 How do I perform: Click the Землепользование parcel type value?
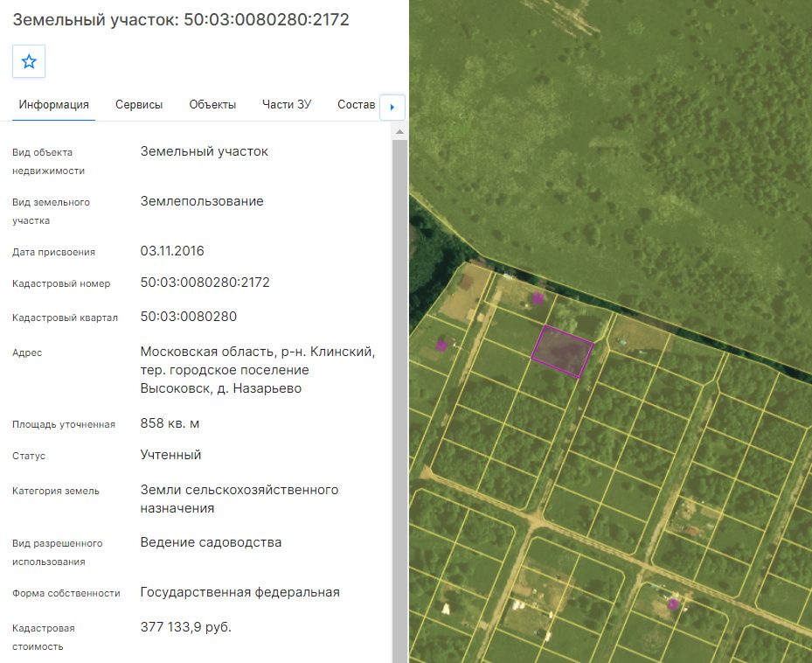point(202,201)
